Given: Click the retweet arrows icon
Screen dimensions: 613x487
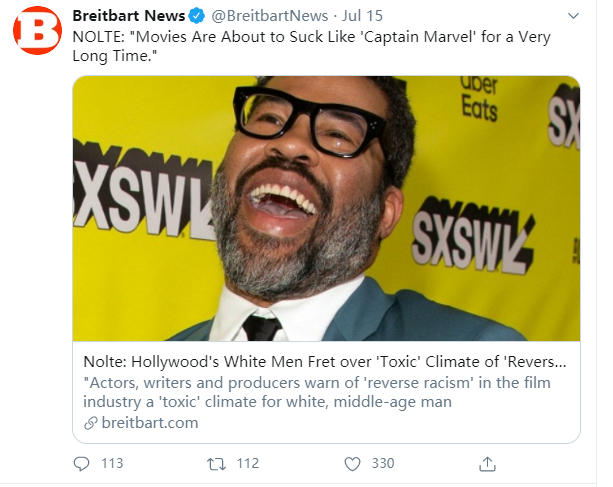Looking at the screenshot, I should 215,463.
